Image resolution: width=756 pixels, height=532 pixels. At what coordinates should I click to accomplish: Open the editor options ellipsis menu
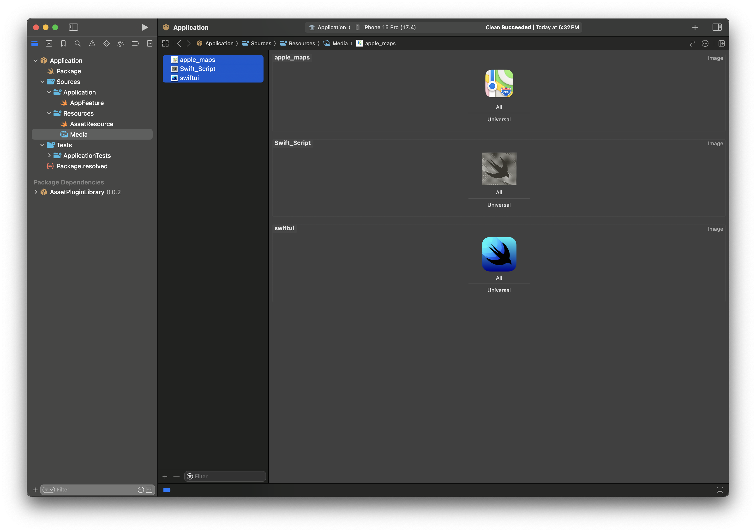[x=705, y=43]
